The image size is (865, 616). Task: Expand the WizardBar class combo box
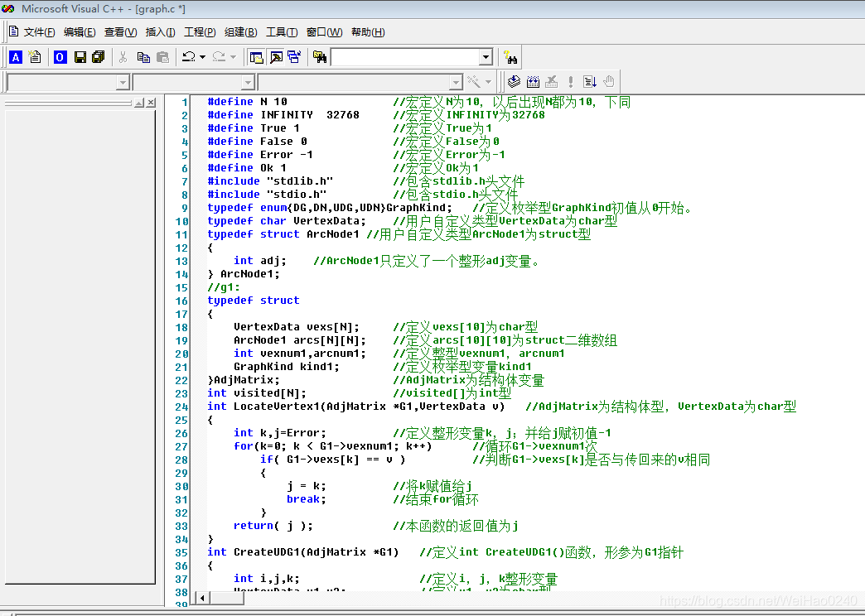(x=123, y=83)
